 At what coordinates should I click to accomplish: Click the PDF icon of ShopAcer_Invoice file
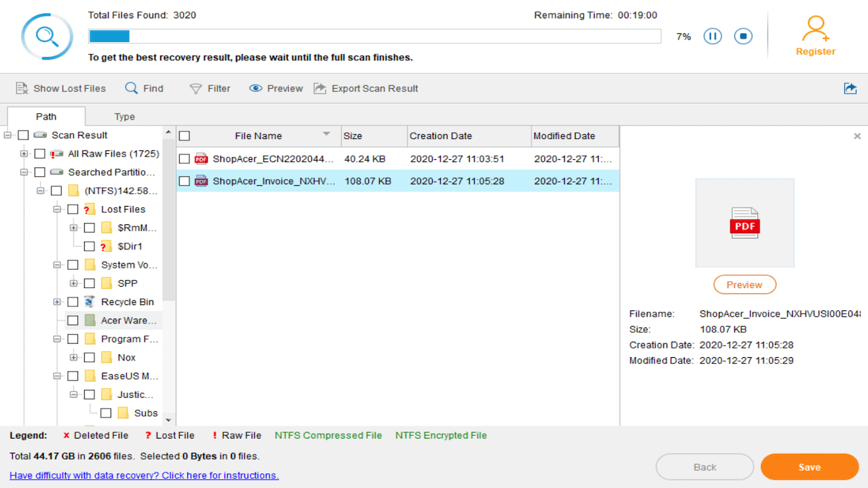click(x=201, y=181)
